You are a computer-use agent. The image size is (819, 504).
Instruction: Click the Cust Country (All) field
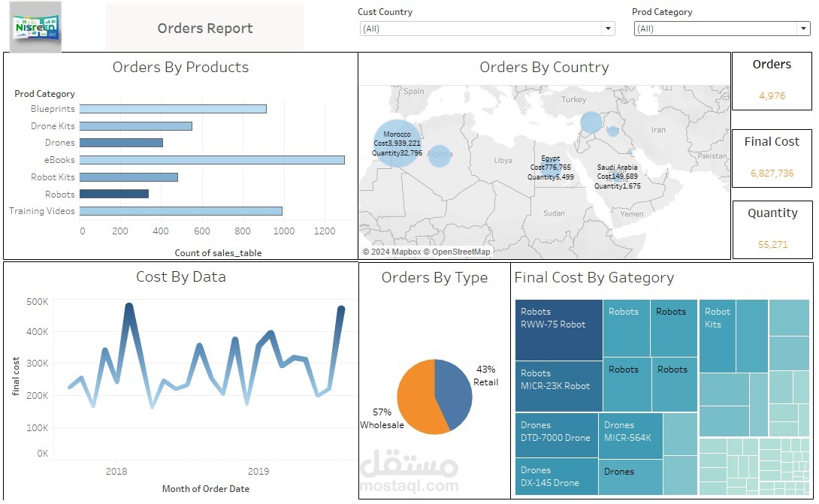click(x=487, y=29)
